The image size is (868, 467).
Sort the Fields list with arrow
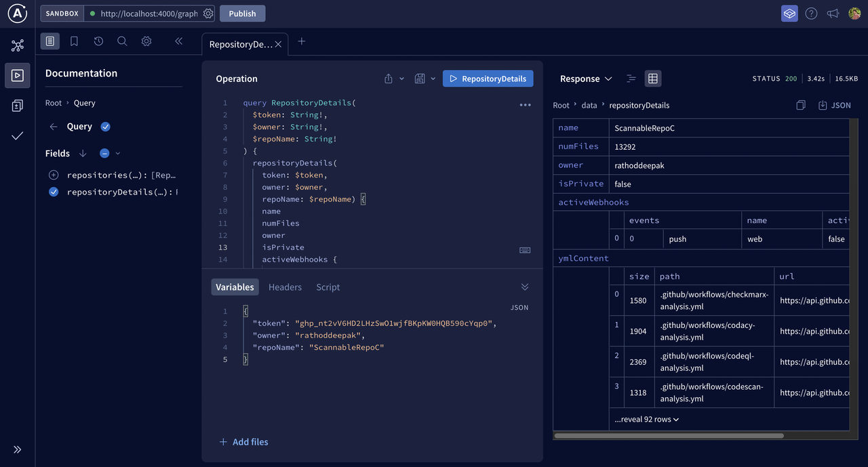[83, 153]
